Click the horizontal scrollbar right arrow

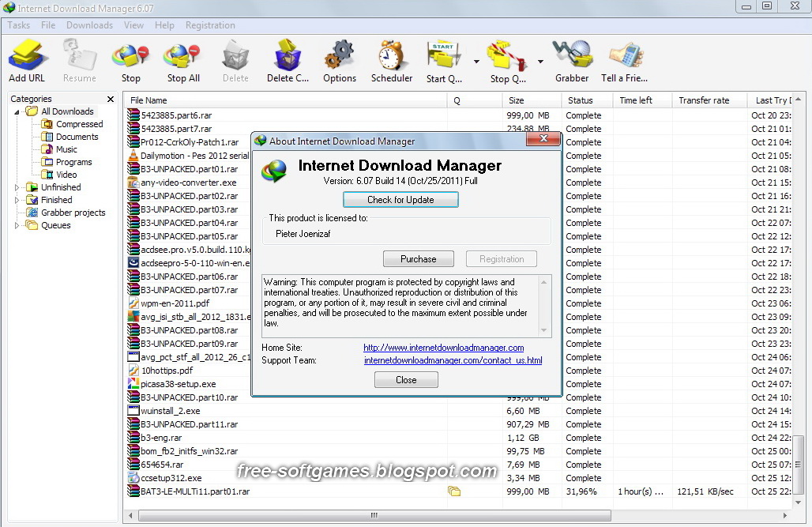tap(785, 516)
